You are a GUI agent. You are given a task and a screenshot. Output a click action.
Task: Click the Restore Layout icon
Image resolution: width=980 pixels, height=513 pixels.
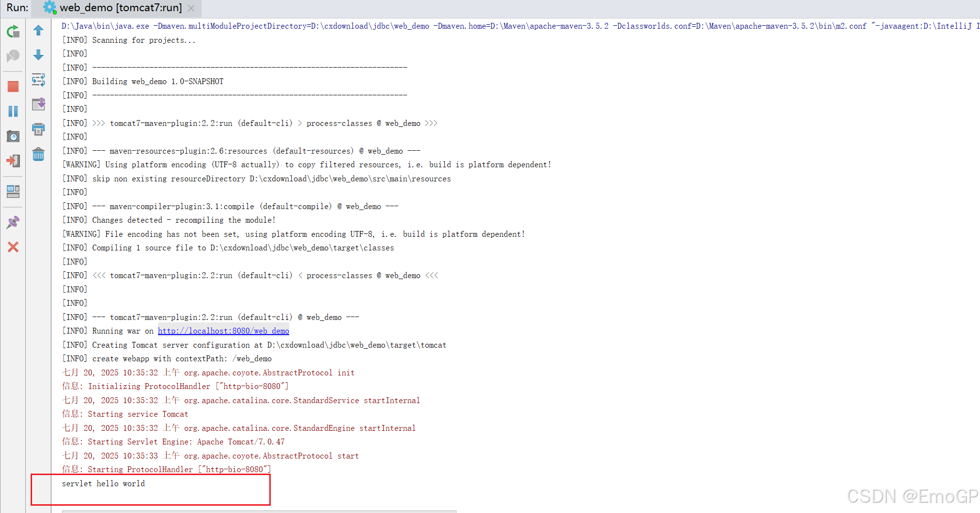point(13,192)
